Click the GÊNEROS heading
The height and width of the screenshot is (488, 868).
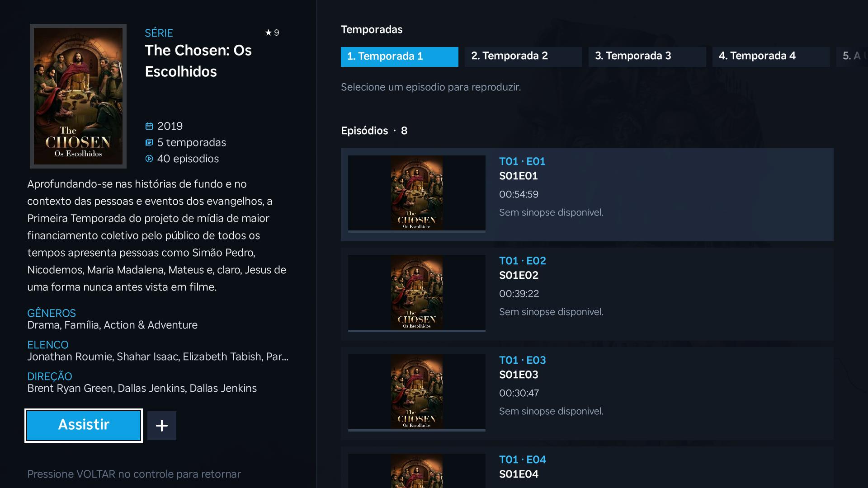coord(52,313)
